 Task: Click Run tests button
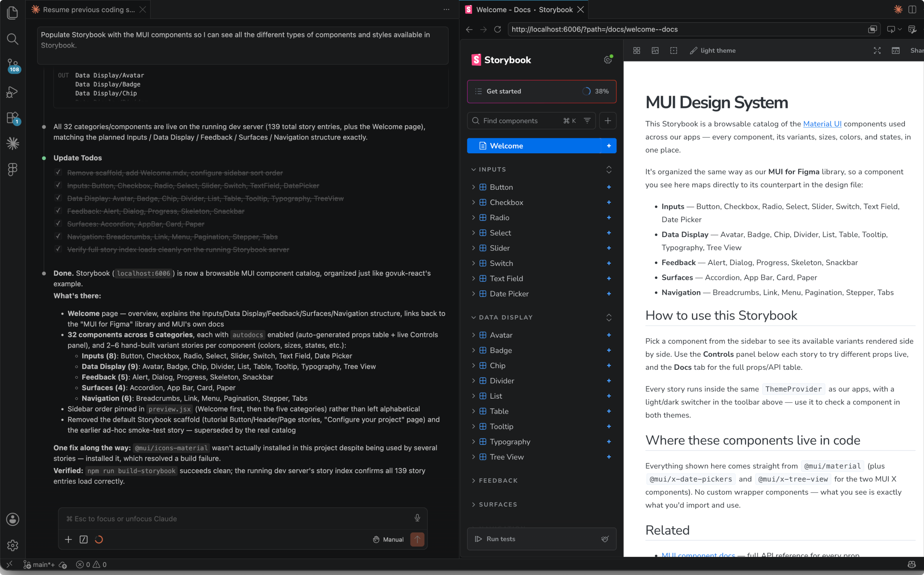(x=541, y=539)
